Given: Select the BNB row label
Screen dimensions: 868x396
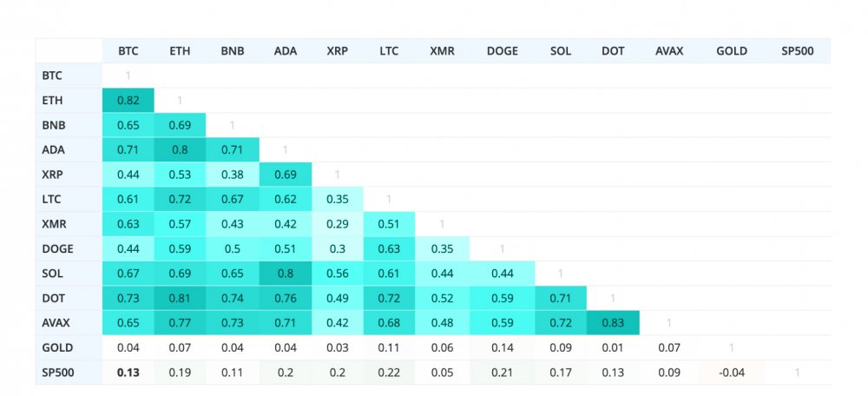Looking at the screenshot, I should tap(69, 125).
